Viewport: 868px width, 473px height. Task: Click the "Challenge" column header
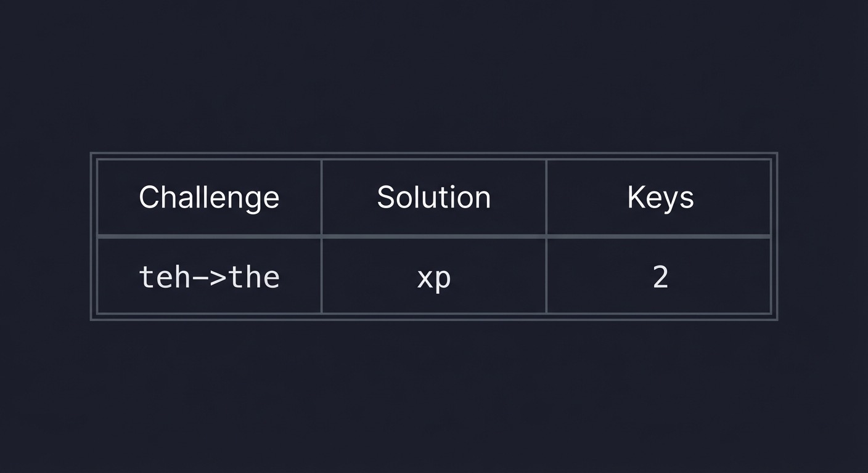pos(209,197)
